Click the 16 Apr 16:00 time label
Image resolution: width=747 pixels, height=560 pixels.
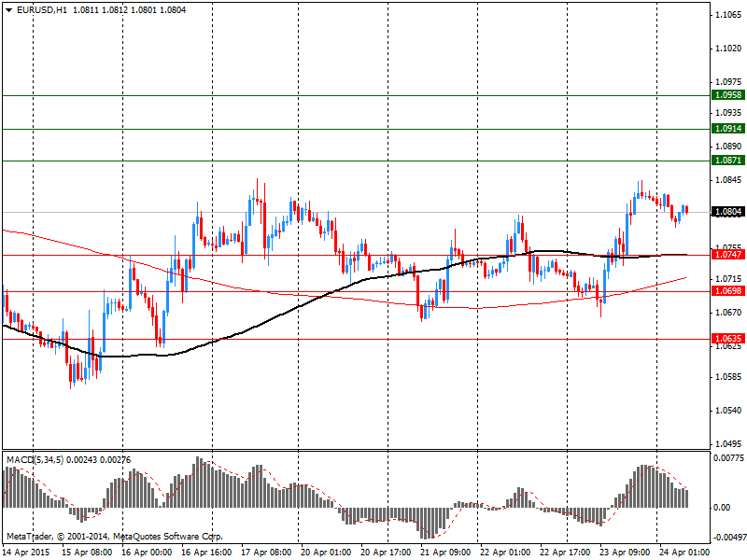pyautogui.click(x=206, y=553)
